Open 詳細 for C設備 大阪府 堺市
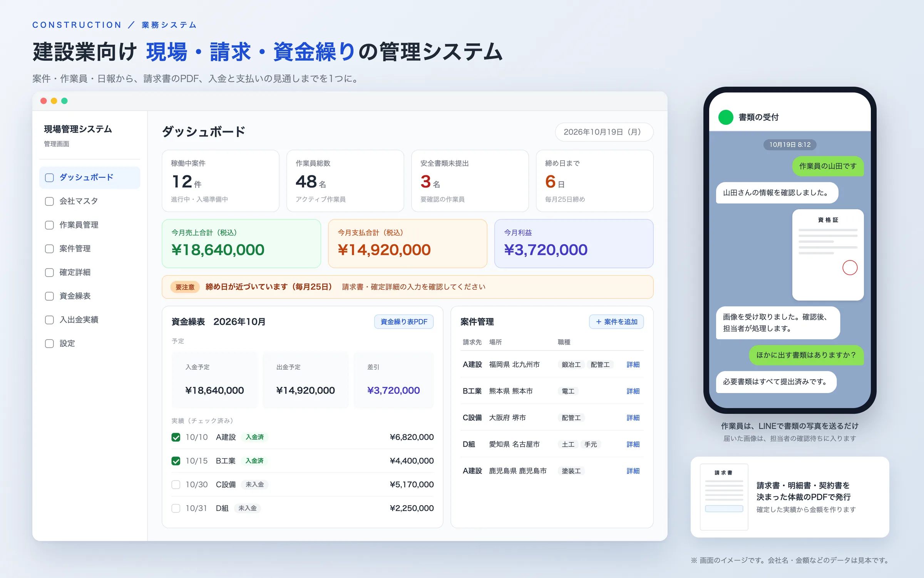Image resolution: width=924 pixels, height=578 pixels. click(x=633, y=418)
